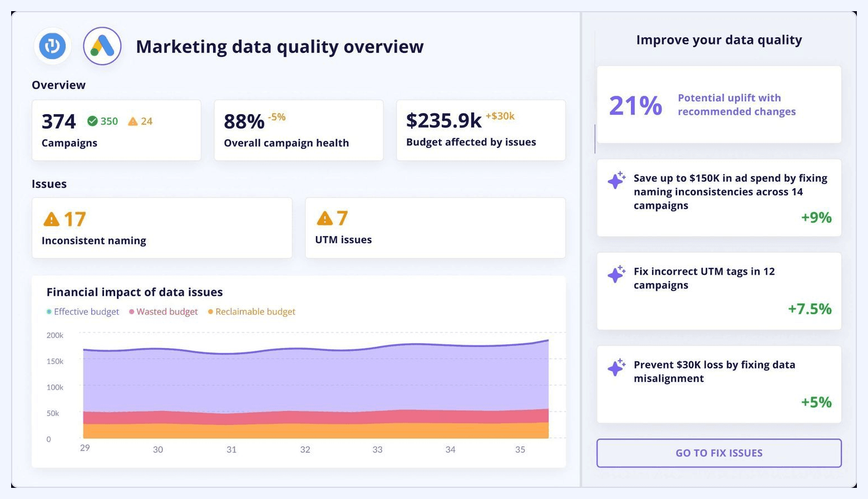Click the blue platform logo icon
The height and width of the screenshot is (499, 868).
[x=52, y=46]
